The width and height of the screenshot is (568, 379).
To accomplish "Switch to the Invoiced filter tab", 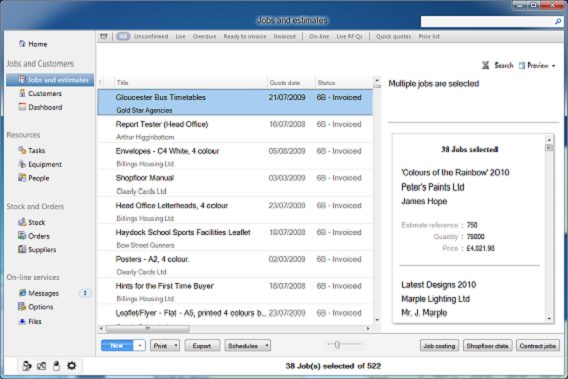I will tap(284, 37).
